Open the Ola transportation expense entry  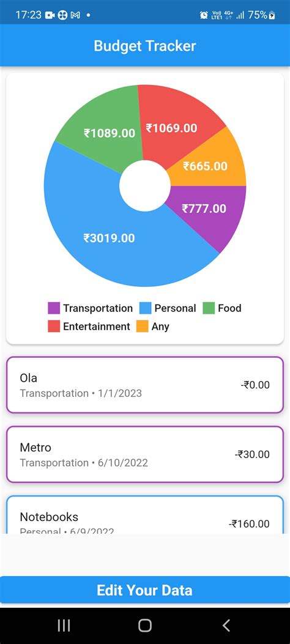point(145,385)
